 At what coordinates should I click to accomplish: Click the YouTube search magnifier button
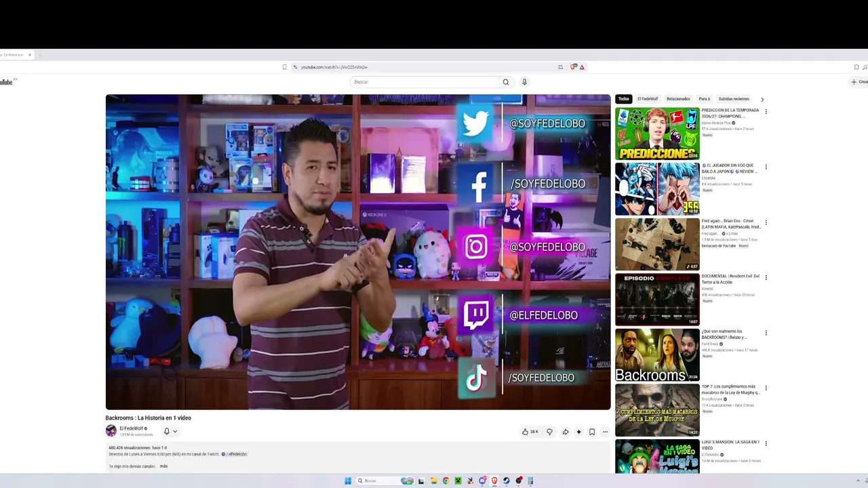pyautogui.click(x=505, y=82)
